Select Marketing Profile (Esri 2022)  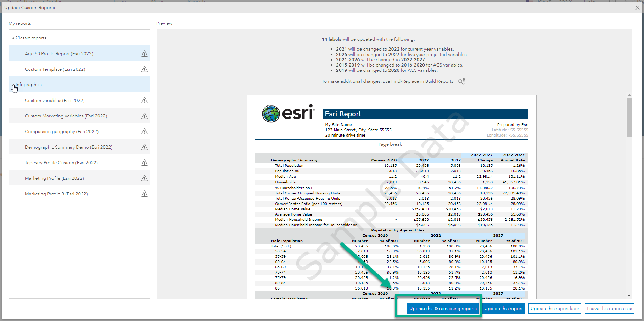pyautogui.click(x=79, y=178)
